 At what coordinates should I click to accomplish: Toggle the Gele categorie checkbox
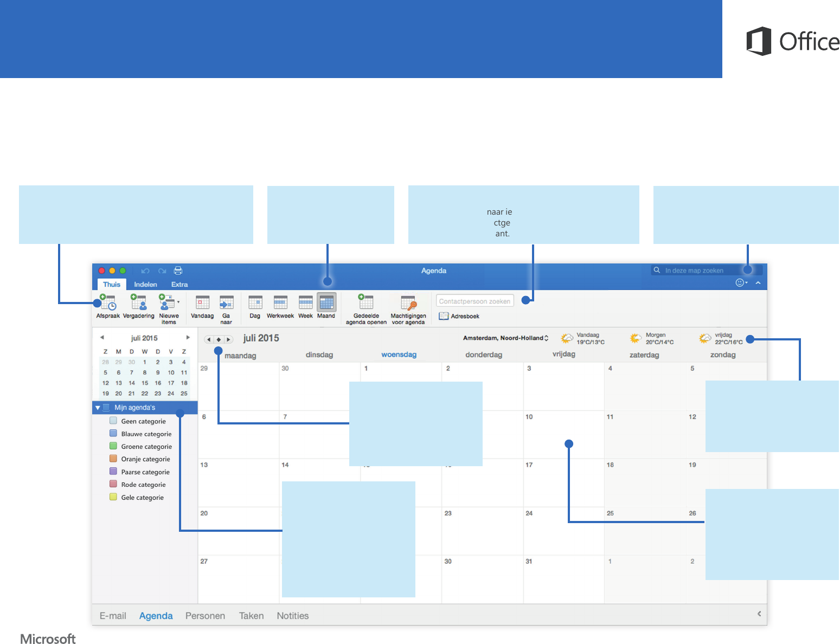113,497
